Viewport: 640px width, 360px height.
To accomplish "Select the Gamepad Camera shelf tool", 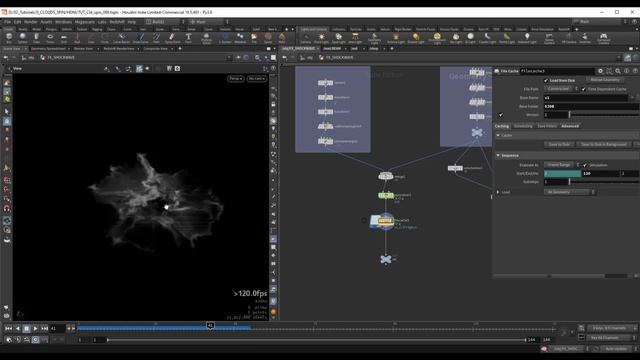I will (603, 38).
